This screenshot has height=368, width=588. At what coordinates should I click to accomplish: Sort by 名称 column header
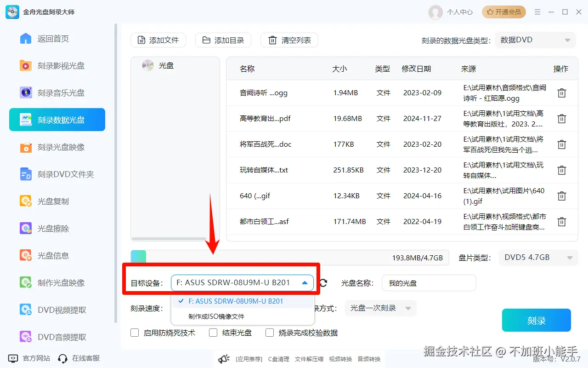click(x=247, y=69)
